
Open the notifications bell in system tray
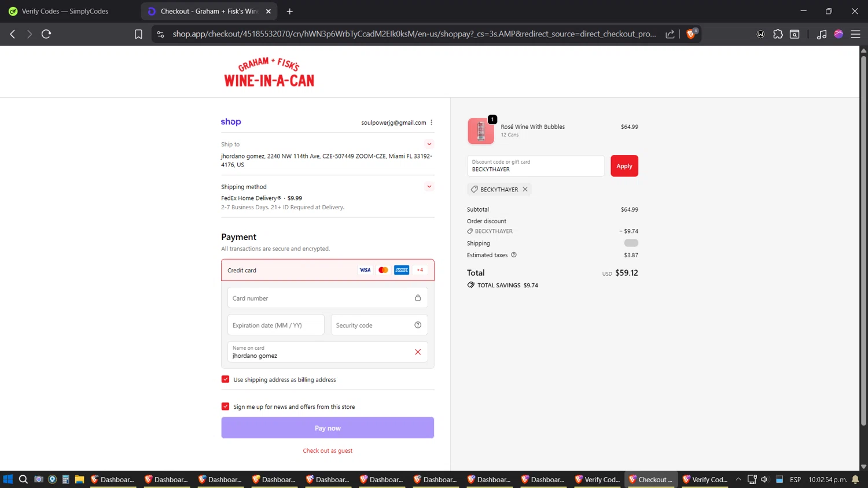click(x=855, y=479)
